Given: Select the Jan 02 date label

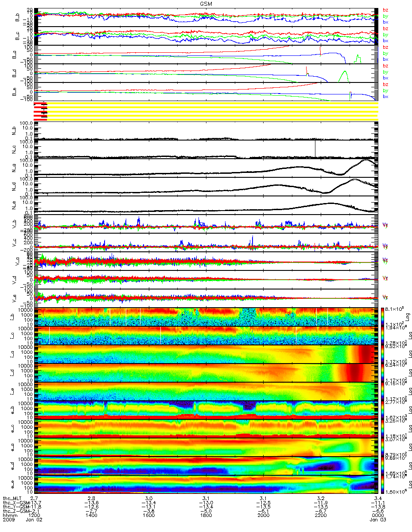Looking at the screenshot, I should [35, 520].
